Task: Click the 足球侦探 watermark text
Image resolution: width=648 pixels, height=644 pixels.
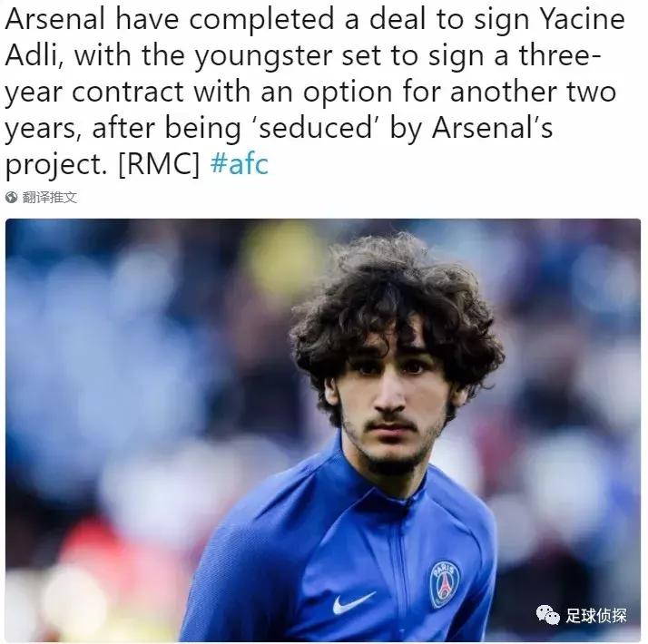Action: pos(598,615)
